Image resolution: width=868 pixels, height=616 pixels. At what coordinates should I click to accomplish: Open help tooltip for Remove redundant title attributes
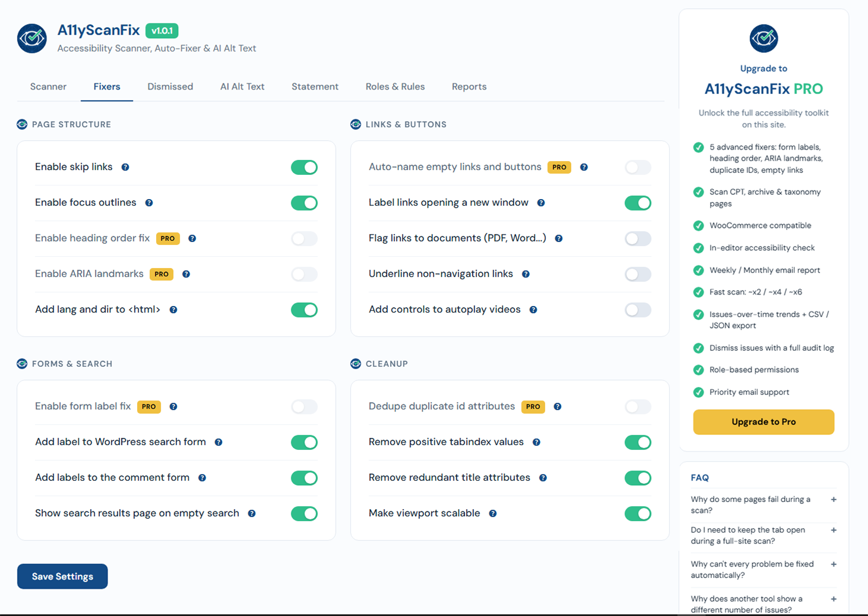tap(543, 478)
